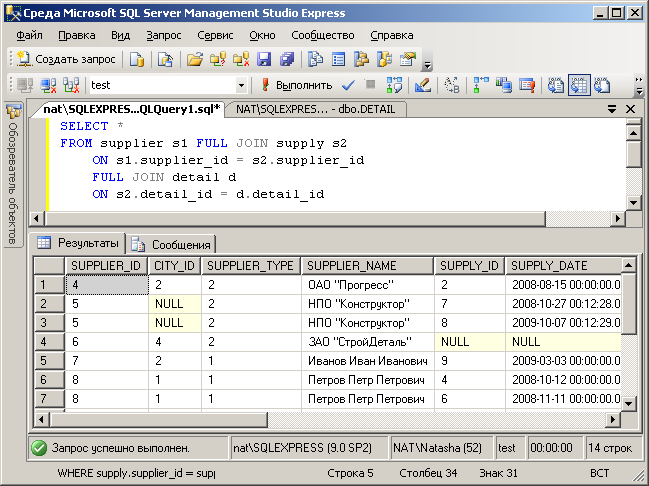The width and height of the screenshot is (649, 486).
Task: Toggle SQLCMD Mode icon
Action: [527, 85]
